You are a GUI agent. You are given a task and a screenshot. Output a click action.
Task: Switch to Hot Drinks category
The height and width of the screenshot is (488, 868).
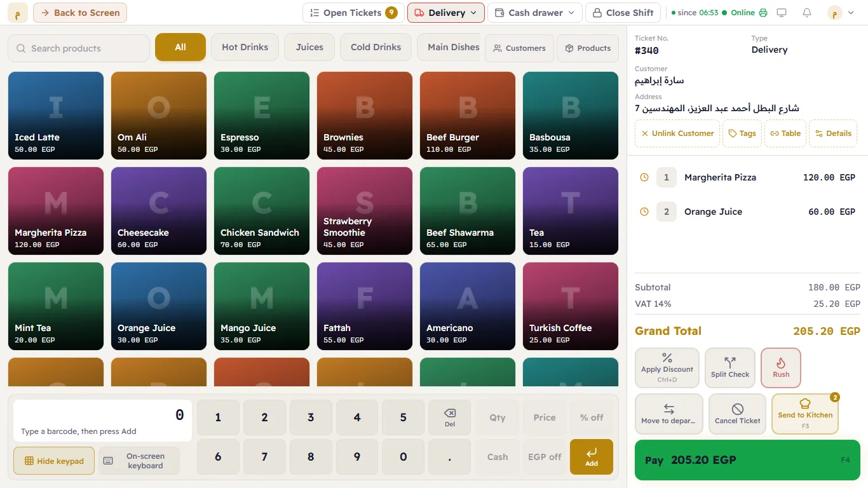coord(245,47)
